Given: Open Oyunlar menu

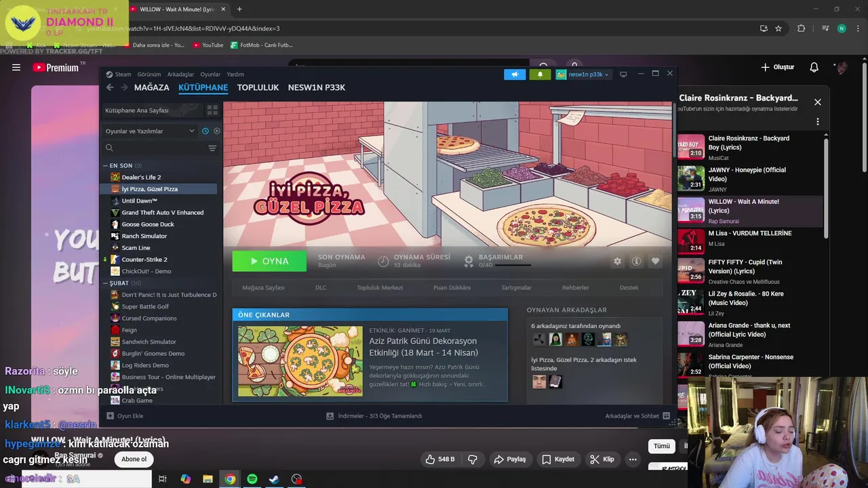Looking at the screenshot, I should pos(210,75).
